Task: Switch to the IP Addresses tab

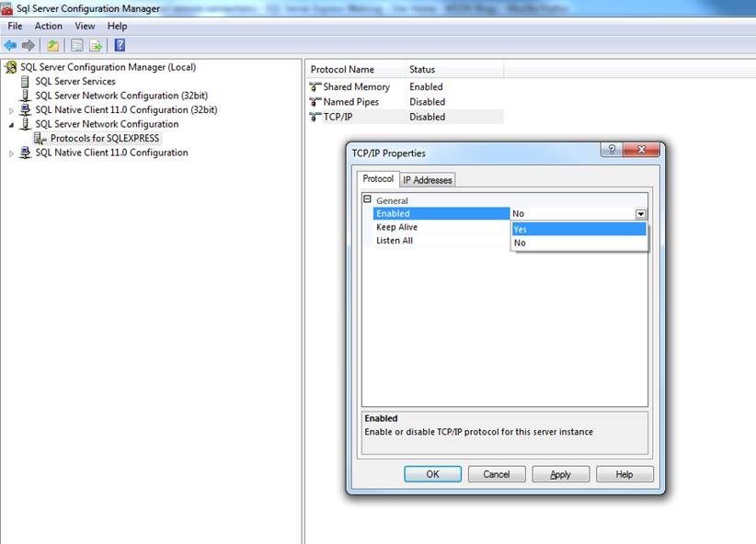Action: tap(427, 180)
